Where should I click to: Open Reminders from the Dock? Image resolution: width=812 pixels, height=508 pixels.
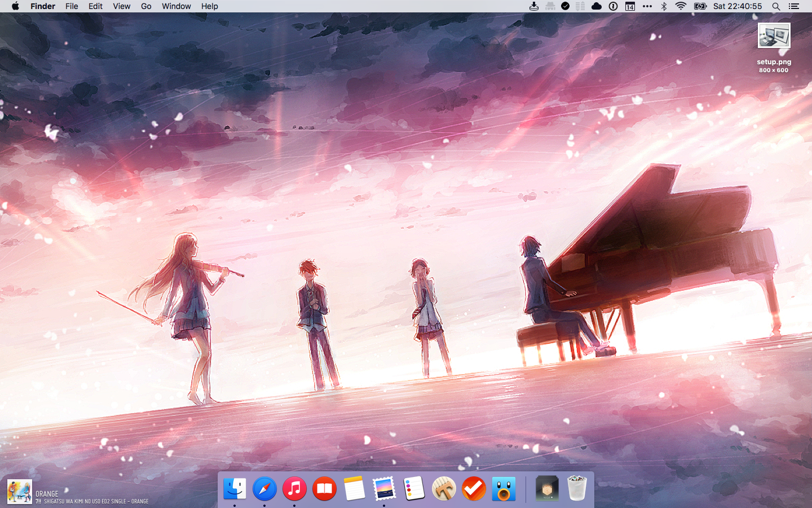[x=414, y=488]
